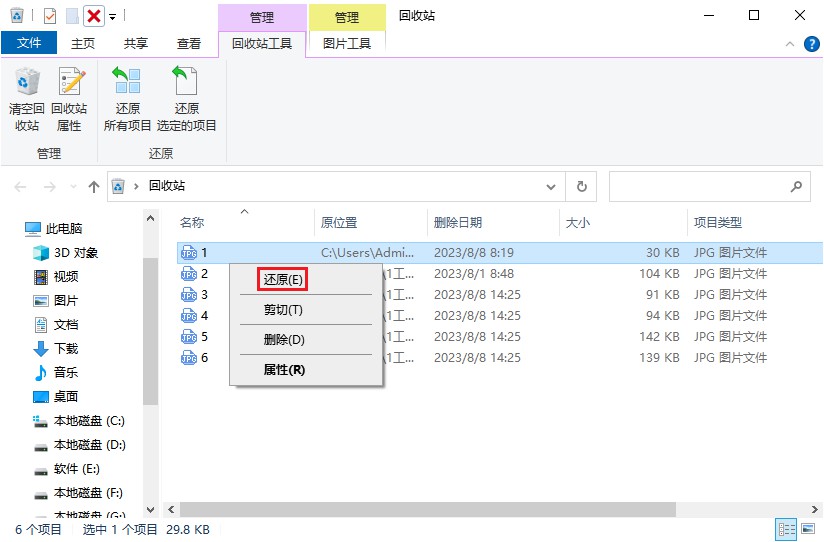Image resolution: width=824 pixels, height=542 pixels.
Task: Open 软件 (E:) drive
Action: pyautogui.click(x=67, y=469)
